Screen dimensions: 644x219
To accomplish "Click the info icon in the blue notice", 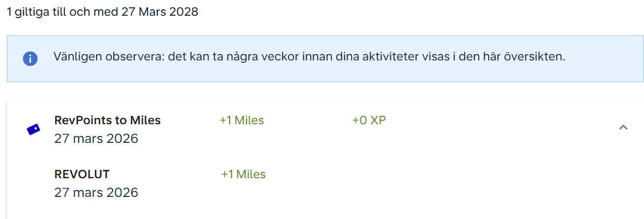I will 30,59.
